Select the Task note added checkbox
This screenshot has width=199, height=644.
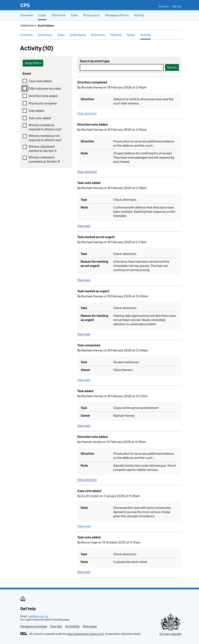tap(25, 118)
